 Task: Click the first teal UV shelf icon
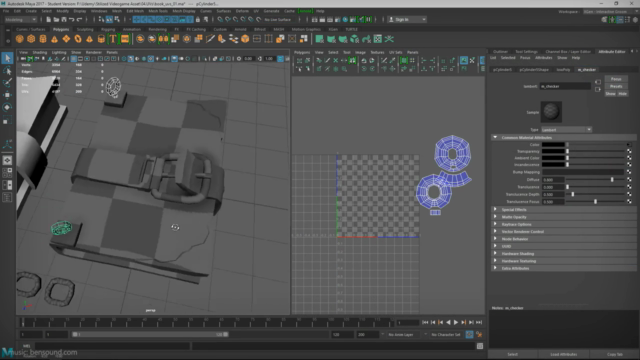point(320,39)
